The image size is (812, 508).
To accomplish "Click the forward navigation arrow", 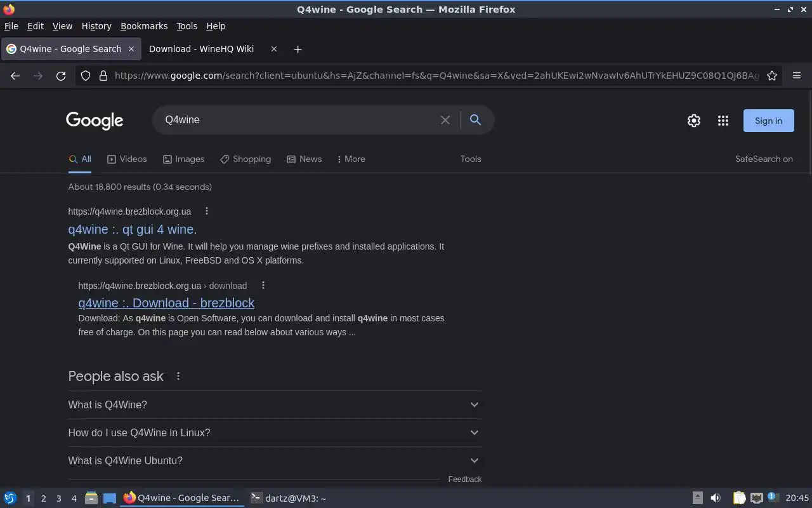I will point(38,76).
